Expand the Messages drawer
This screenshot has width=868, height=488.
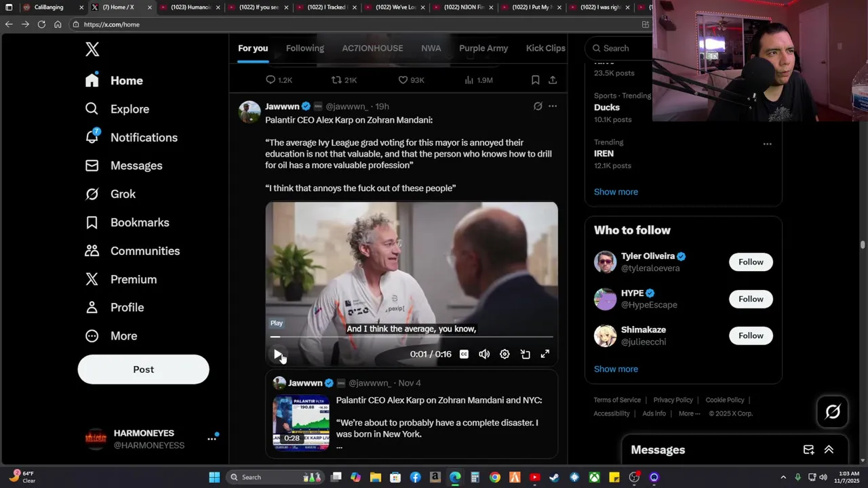pyautogui.click(x=829, y=450)
